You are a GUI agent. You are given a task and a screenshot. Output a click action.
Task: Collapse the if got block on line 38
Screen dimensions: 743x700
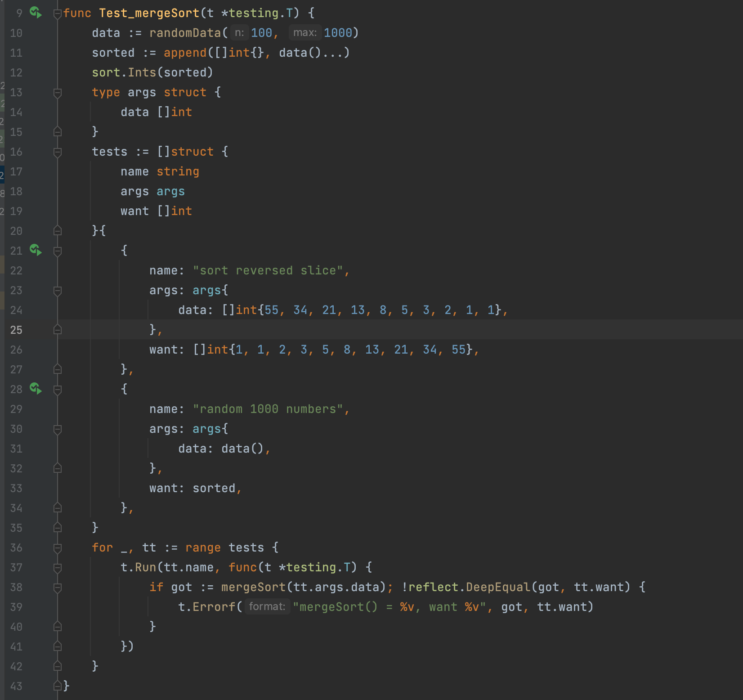point(57,588)
